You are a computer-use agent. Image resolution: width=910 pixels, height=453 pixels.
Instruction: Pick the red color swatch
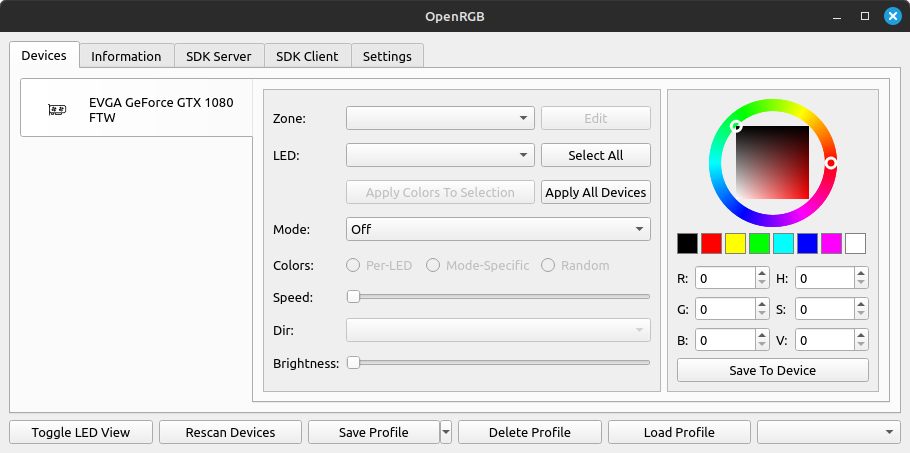pyautogui.click(x=712, y=244)
